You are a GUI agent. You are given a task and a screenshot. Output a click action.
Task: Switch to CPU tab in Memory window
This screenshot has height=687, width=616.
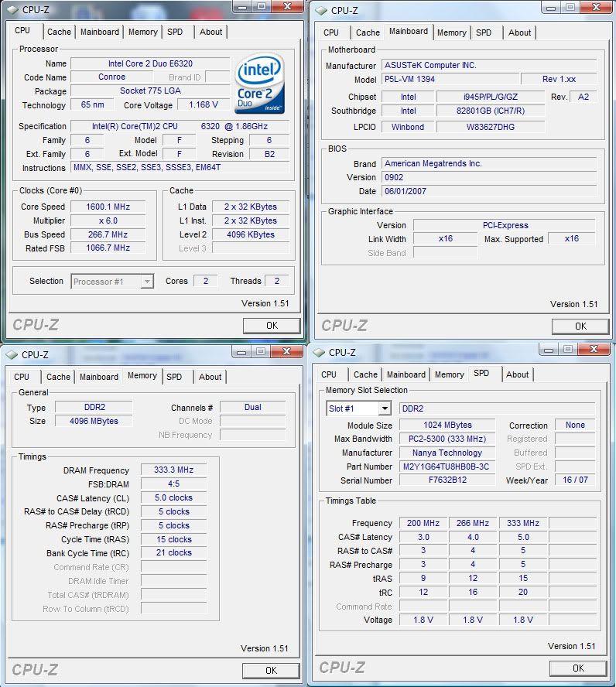click(22, 377)
